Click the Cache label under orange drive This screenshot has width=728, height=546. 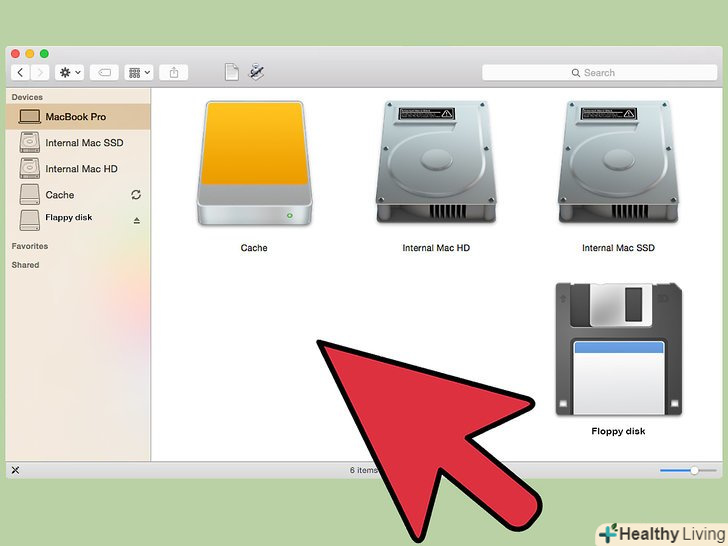[x=254, y=248]
